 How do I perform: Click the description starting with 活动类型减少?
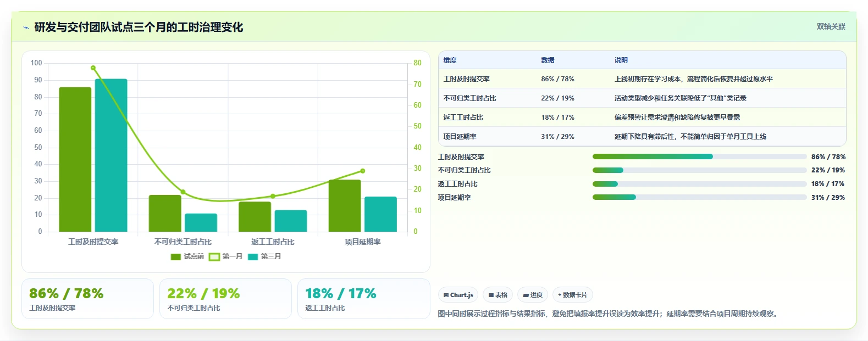tap(681, 98)
